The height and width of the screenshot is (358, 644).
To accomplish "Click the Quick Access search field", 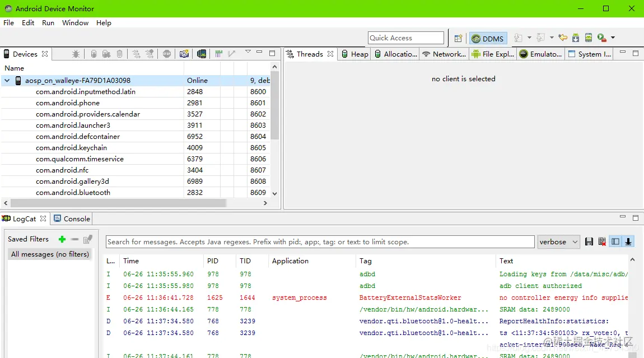I will [x=406, y=38].
